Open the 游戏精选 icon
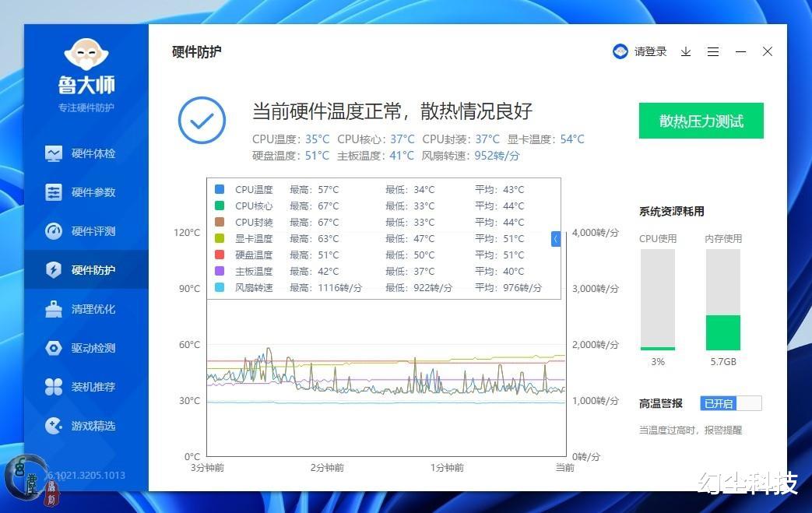Viewport: 812px width, 513px height. (x=54, y=426)
